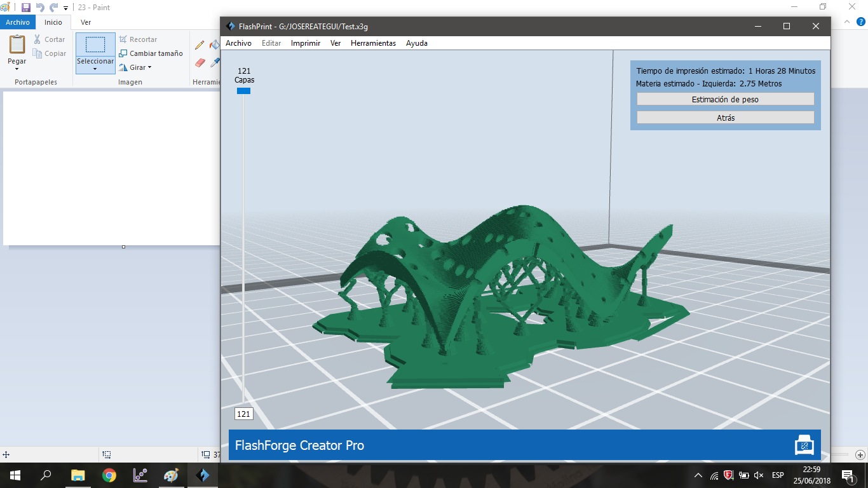Click the Paint application icon in title bar

pos(6,8)
